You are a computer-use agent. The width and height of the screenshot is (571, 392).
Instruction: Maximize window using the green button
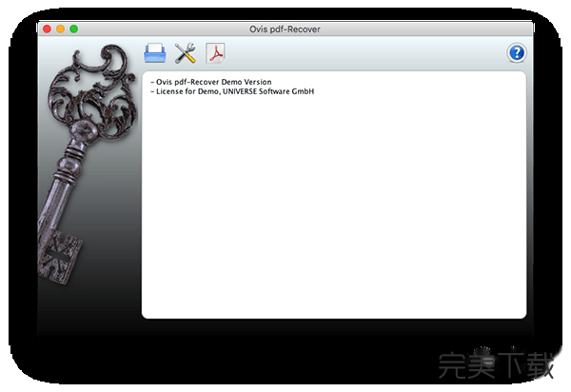[x=74, y=29]
